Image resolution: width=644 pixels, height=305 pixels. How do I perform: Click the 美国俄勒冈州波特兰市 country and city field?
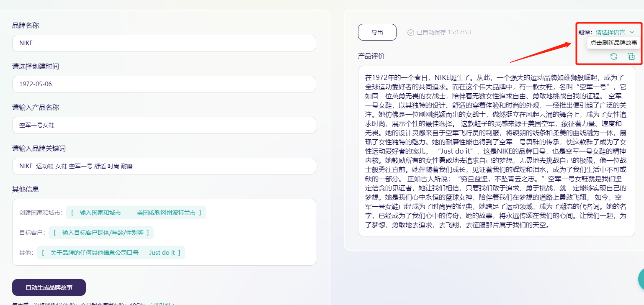coord(136,213)
